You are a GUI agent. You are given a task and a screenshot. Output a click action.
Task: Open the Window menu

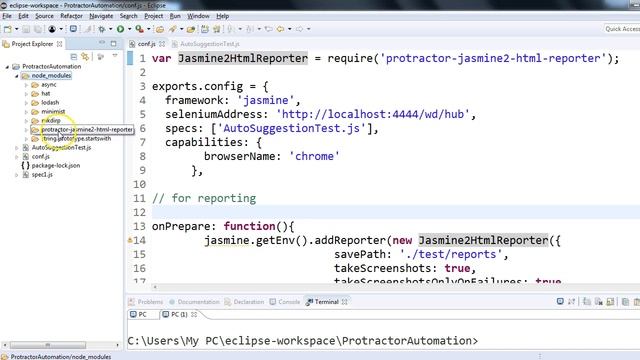click(x=198, y=16)
